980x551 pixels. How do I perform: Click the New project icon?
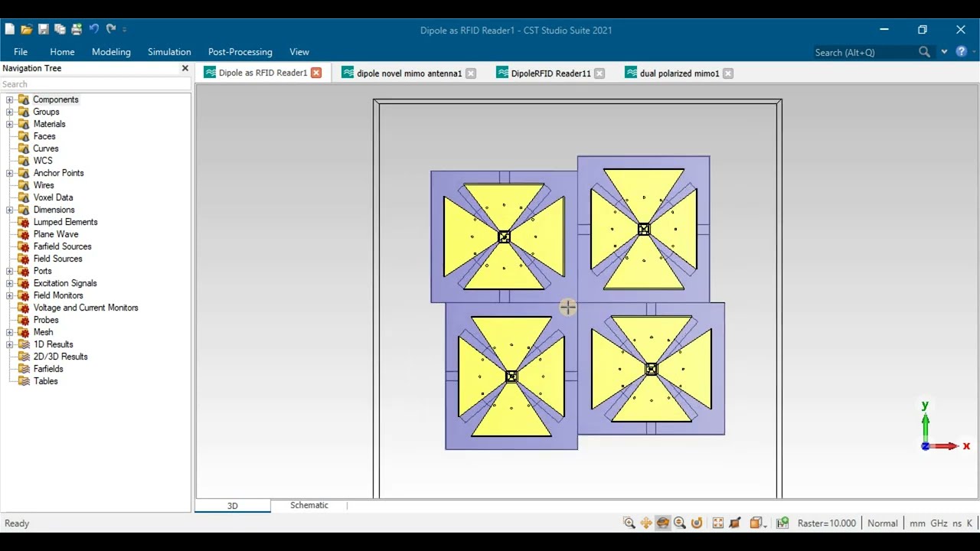[x=9, y=29]
